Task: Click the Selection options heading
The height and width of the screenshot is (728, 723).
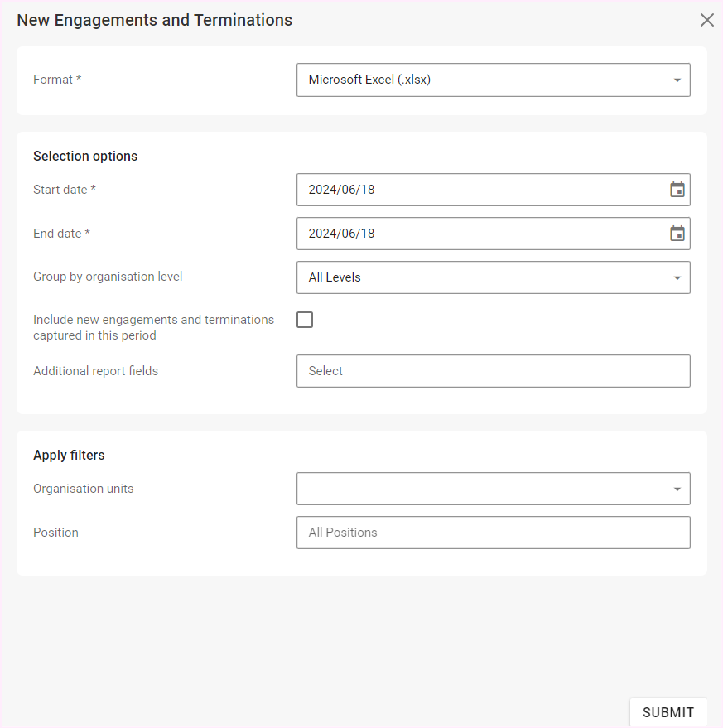Action: (85, 156)
